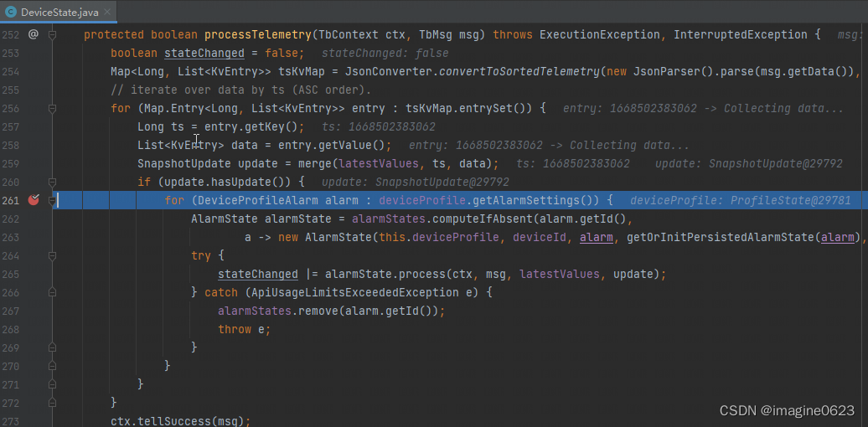The image size is (868, 427).
Task: Click line number 273 in the gutter
Action: pos(11,421)
